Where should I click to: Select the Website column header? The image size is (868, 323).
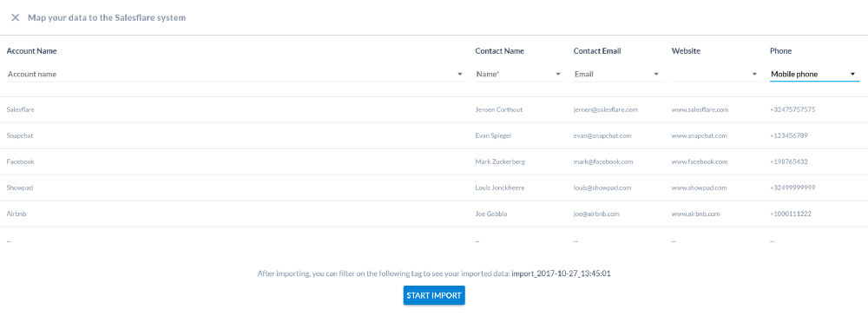(x=686, y=51)
